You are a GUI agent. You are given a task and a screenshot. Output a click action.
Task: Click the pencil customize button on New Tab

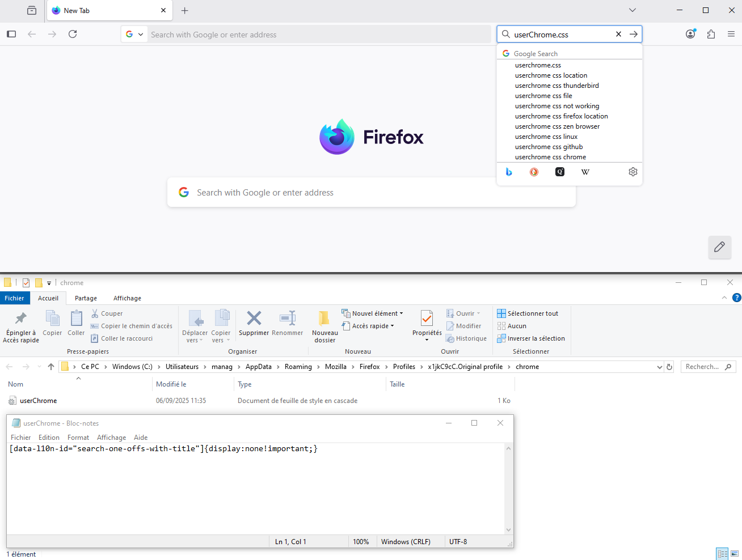tap(720, 247)
